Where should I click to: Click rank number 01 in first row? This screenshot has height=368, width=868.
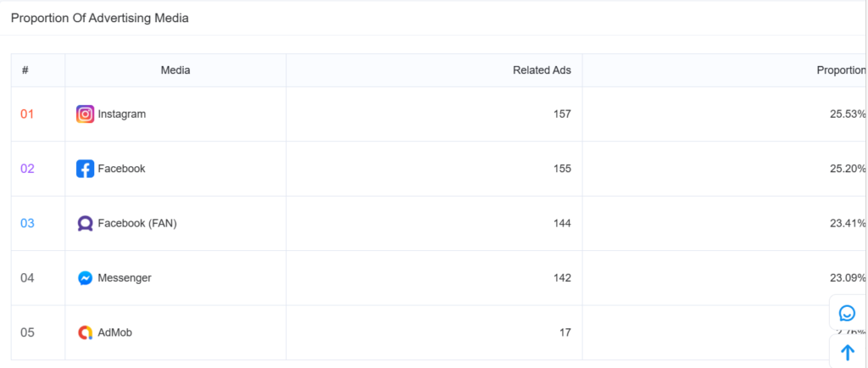(27, 114)
